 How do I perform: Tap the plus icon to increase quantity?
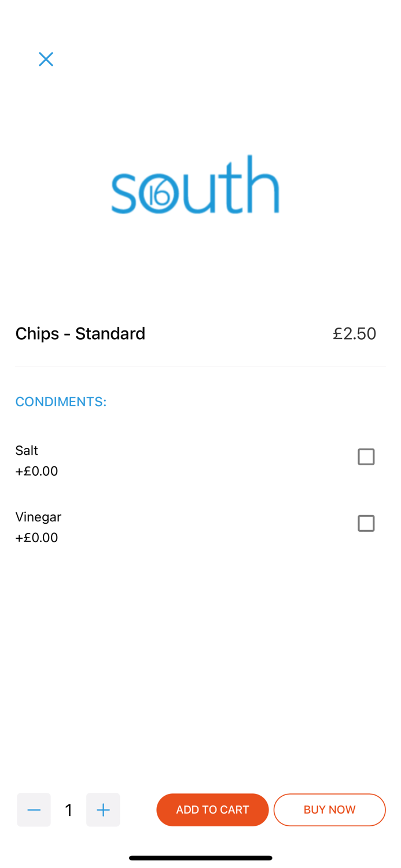click(103, 810)
